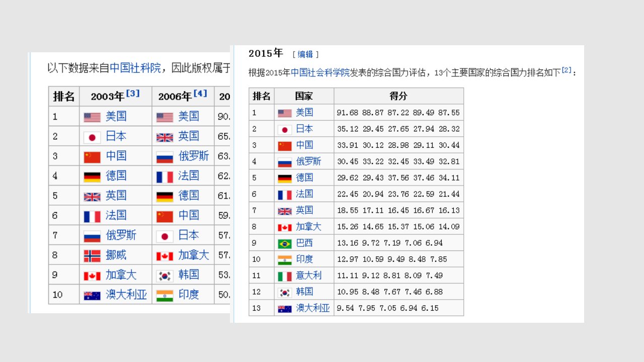Follow reference [4] beside 2006年

point(200,94)
